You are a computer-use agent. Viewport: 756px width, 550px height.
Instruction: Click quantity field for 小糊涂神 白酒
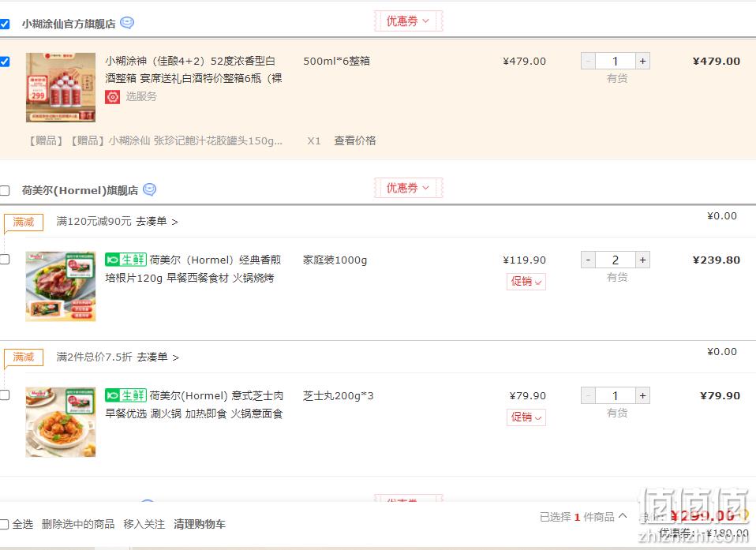pyautogui.click(x=616, y=62)
